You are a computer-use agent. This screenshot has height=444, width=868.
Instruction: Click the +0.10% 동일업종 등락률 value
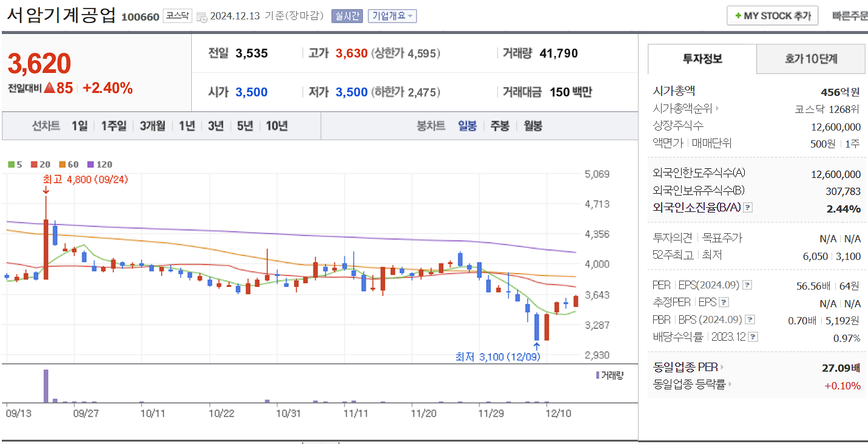click(843, 386)
